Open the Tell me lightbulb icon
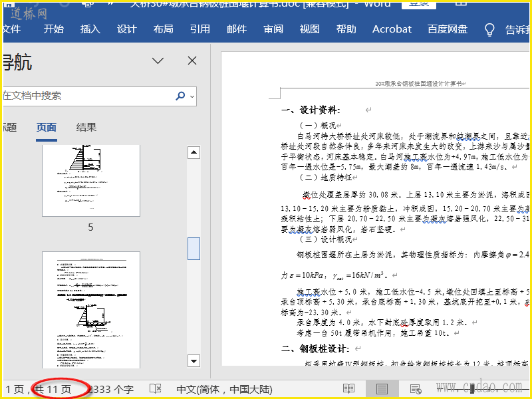This screenshot has height=399, width=532. [x=489, y=29]
